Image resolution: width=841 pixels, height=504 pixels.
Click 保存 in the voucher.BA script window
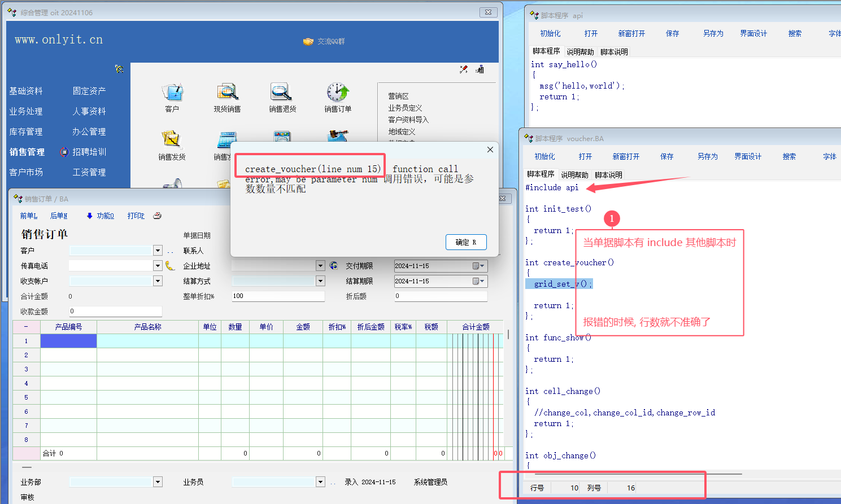point(666,156)
